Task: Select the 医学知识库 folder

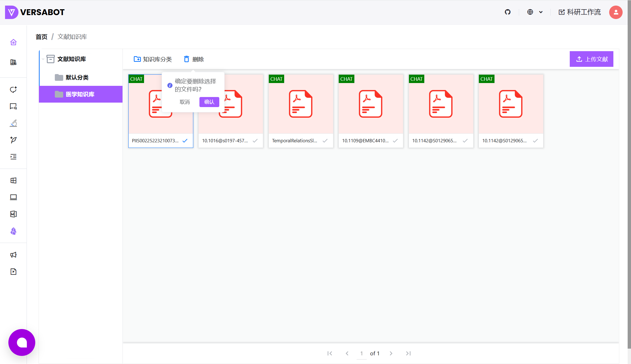Action: tap(80, 94)
